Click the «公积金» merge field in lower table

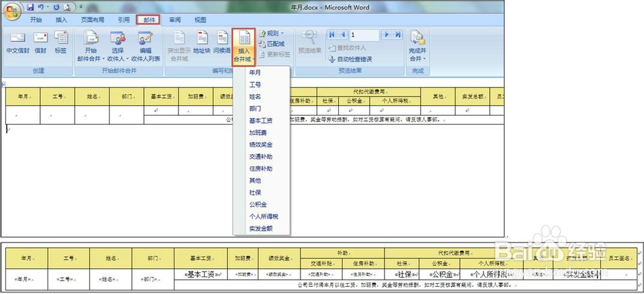442,274
